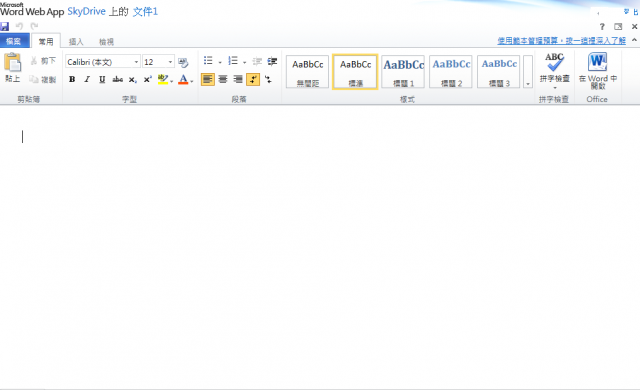Click the blue promotional link above ribbon
640x390 pixels.
tap(561, 40)
